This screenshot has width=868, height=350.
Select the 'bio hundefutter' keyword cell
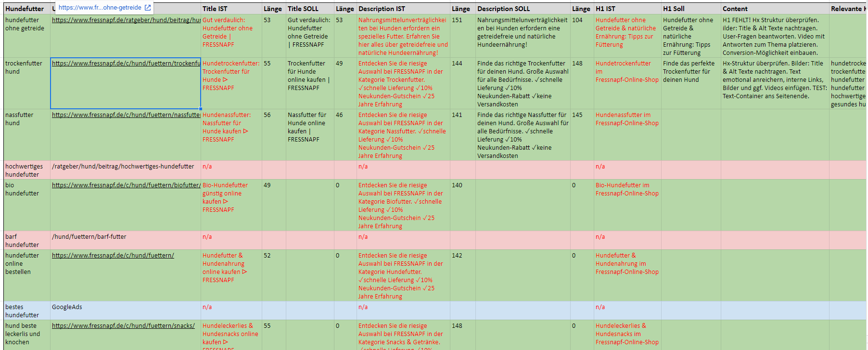pyautogui.click(x=27, y=206)
